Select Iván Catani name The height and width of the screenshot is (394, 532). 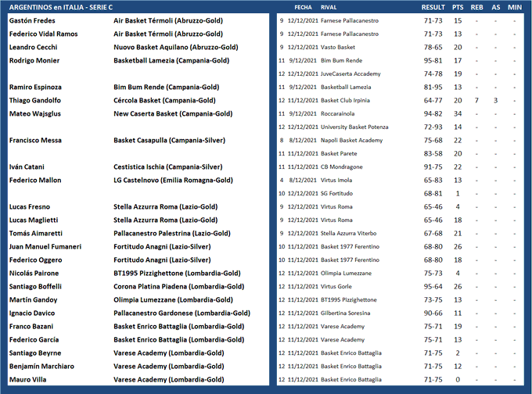pyautogui.click(x=27, y=167)
